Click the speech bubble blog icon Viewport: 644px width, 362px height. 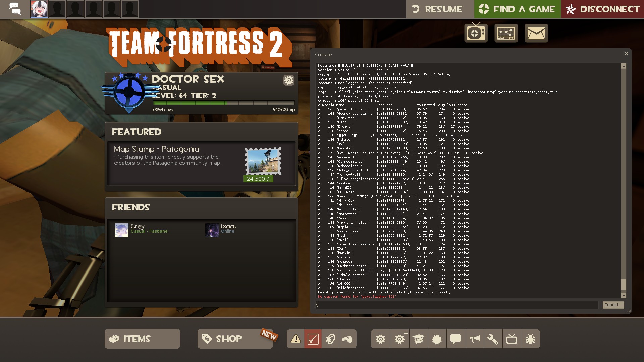pos(456,339)
